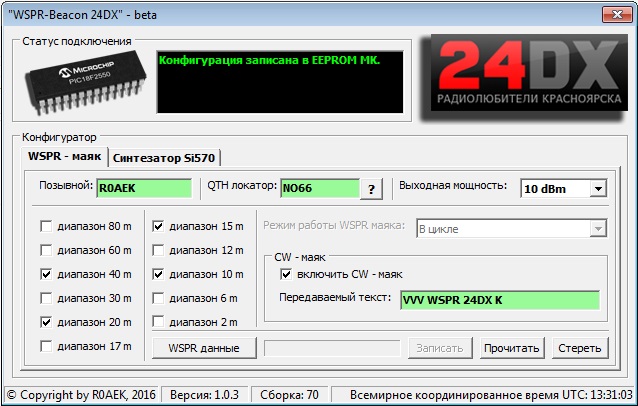Switch to the WSPR - маяк tab
Screen dimensions: 638x406
coord(64,157)
